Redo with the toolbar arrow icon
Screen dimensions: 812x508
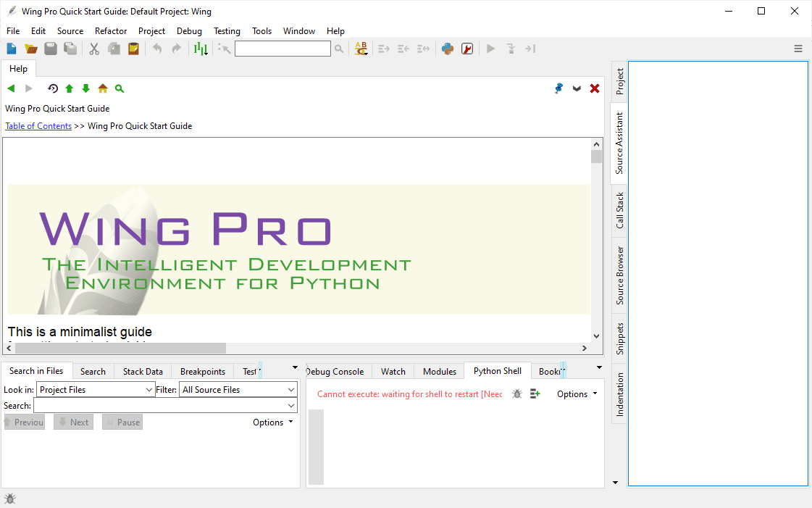(177, 49)
